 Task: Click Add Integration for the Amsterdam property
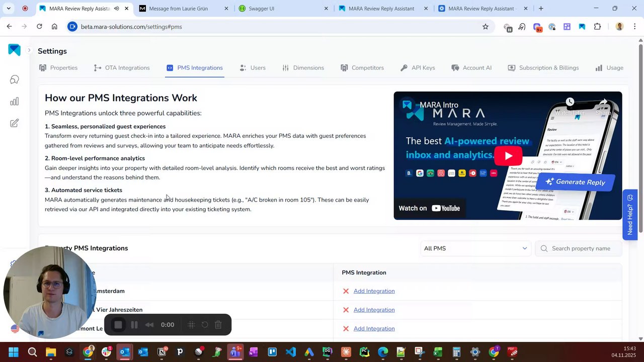click(374, 291)
